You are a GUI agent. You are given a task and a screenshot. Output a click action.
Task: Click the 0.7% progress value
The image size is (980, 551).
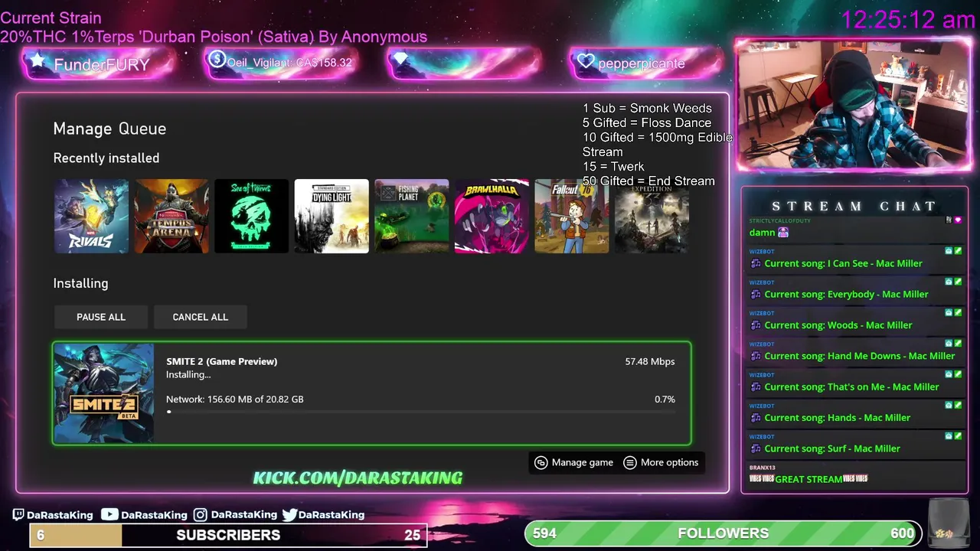[x=665, y=399]
